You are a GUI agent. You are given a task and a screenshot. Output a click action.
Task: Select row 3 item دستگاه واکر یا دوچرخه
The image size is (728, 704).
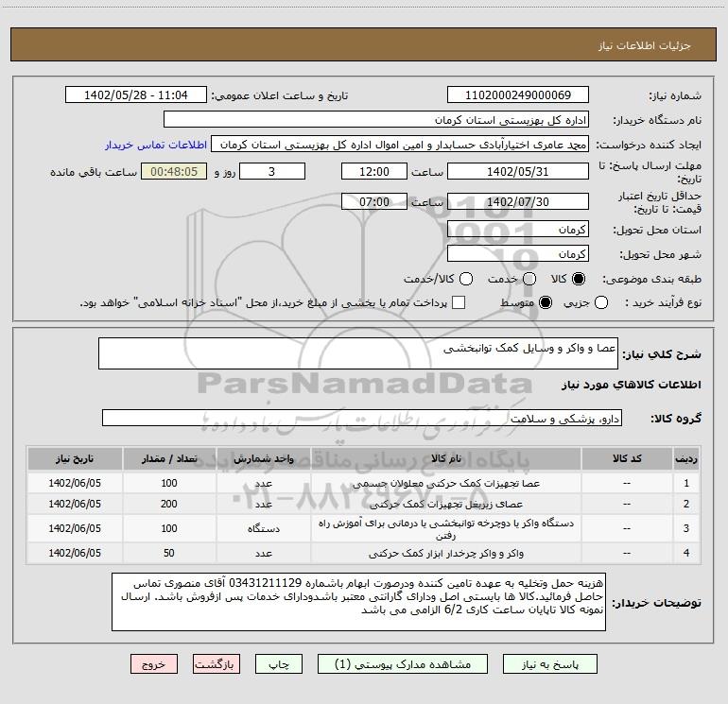pyautogui.click(x=445, y=529)
